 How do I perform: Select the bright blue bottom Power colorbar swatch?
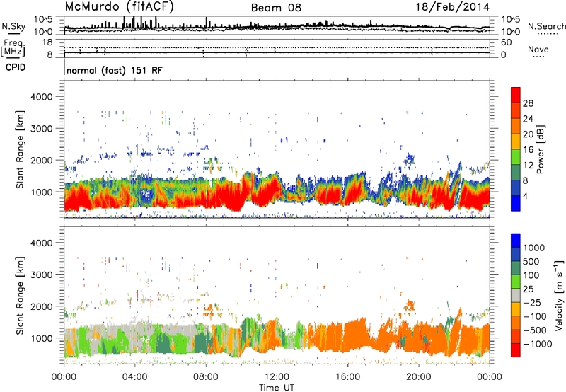516,204
